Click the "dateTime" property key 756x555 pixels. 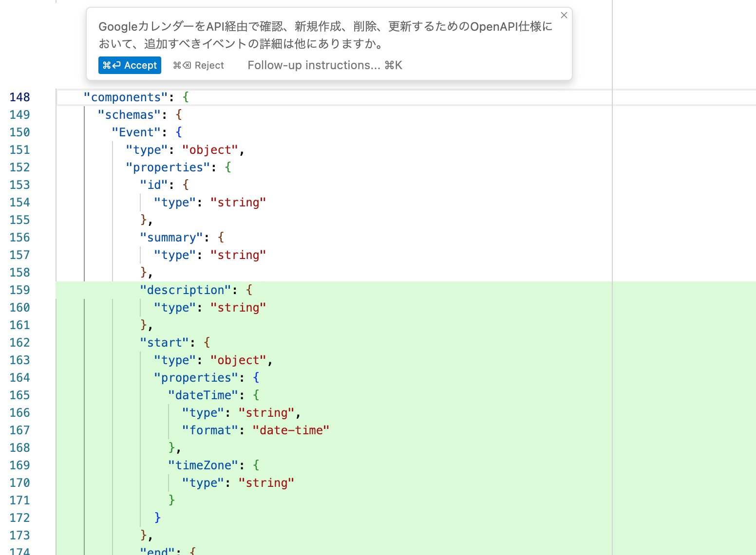[x=203, y=395]
